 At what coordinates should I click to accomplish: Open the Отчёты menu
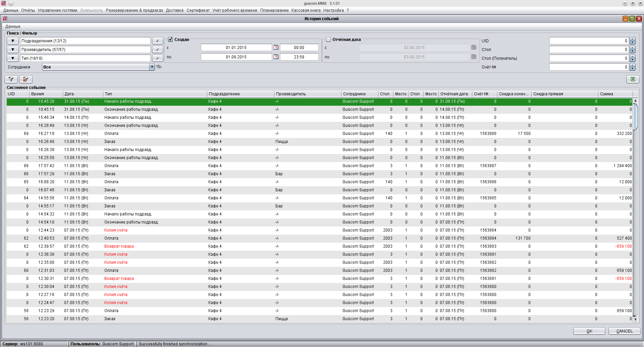coord(28,10)
